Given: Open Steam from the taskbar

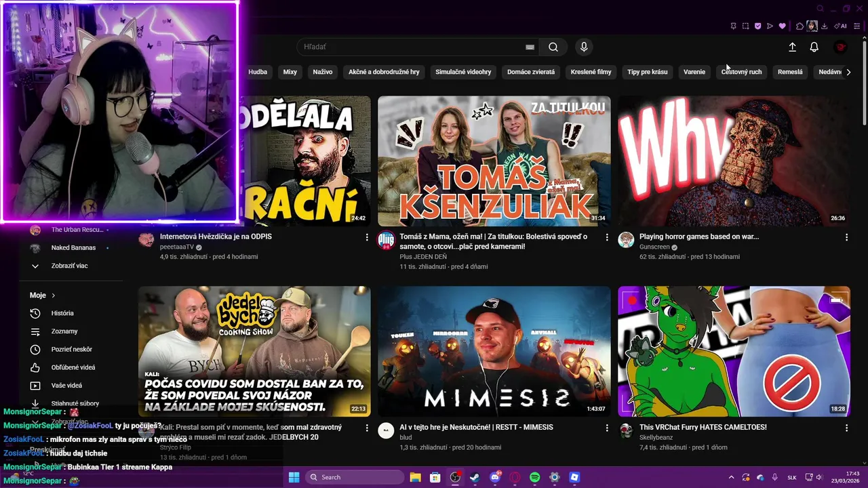Looking at the screenshot, I should click(x=475, y=477).
